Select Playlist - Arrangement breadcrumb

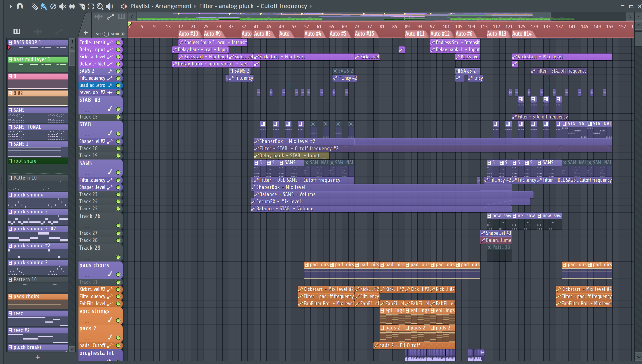(x=161, y=6)
